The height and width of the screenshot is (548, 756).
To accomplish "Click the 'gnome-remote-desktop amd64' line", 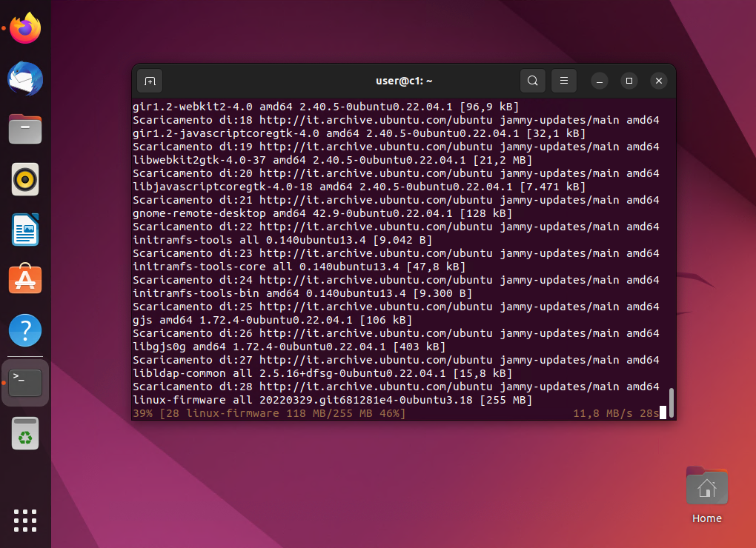I will [322, 213].
